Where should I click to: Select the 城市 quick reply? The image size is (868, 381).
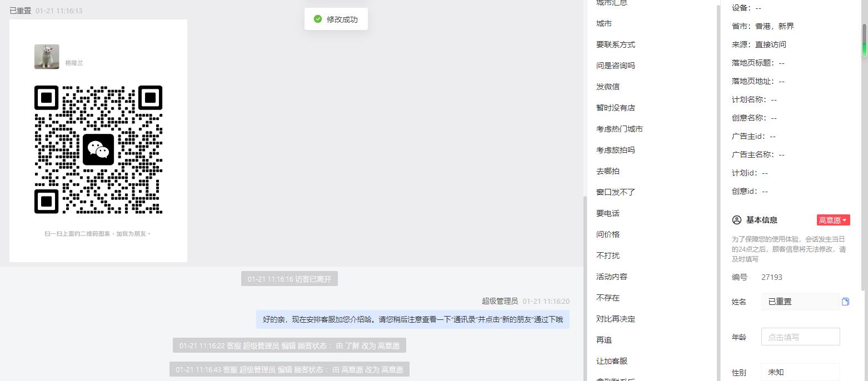tap(604, 23)
